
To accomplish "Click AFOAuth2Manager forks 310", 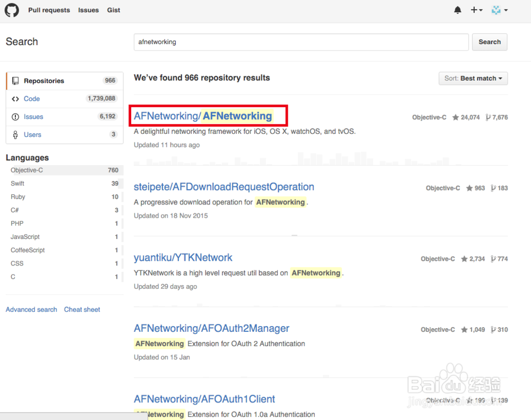I will tap(500, 330).
